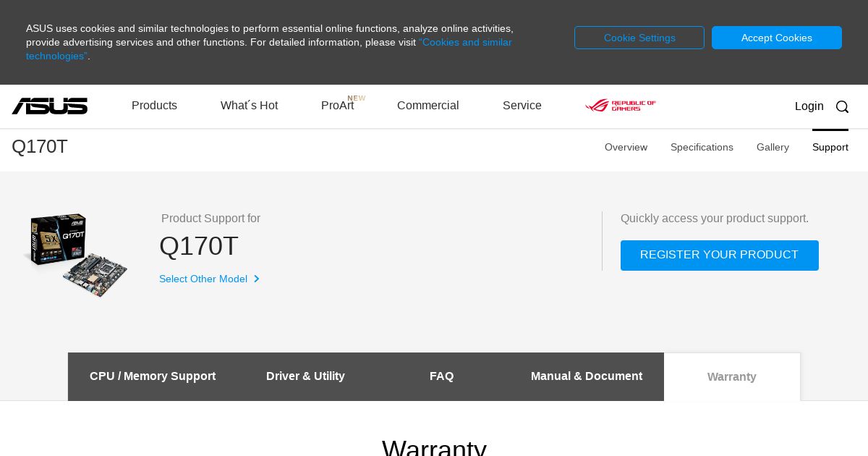Click the ASUS logo
This screenshot has width=868, height=456.
click(x=49, y=106)
